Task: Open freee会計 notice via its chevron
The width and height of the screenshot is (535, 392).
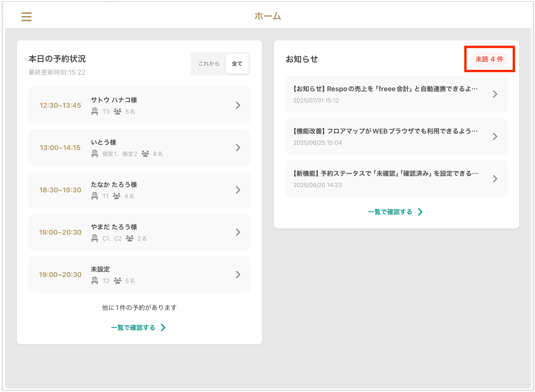Action: pyautogui.click(x=495, y=94)
